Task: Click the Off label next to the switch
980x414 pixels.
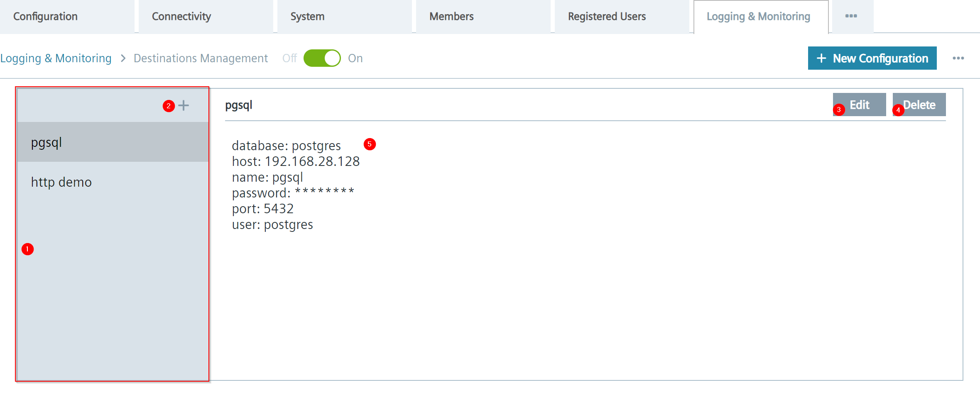Action: tap(289, 58)
